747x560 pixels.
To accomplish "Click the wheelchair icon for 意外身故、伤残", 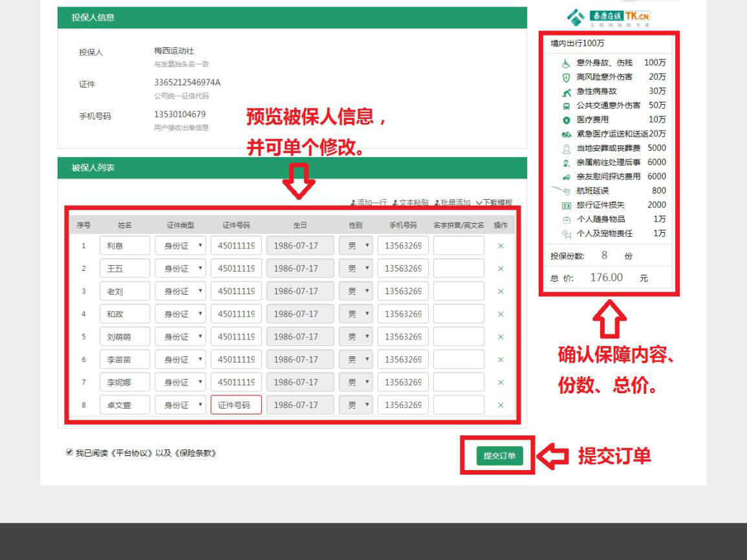I will [566, 63].
